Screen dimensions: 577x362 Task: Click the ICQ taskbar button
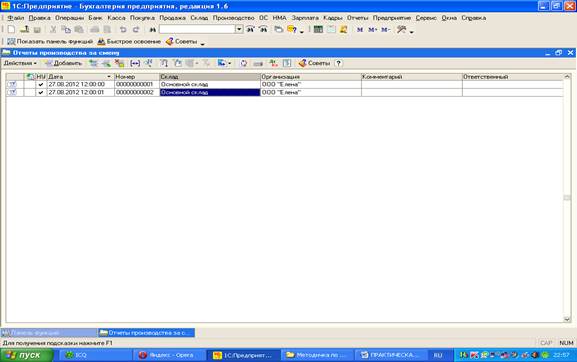[x=95, y=355]
